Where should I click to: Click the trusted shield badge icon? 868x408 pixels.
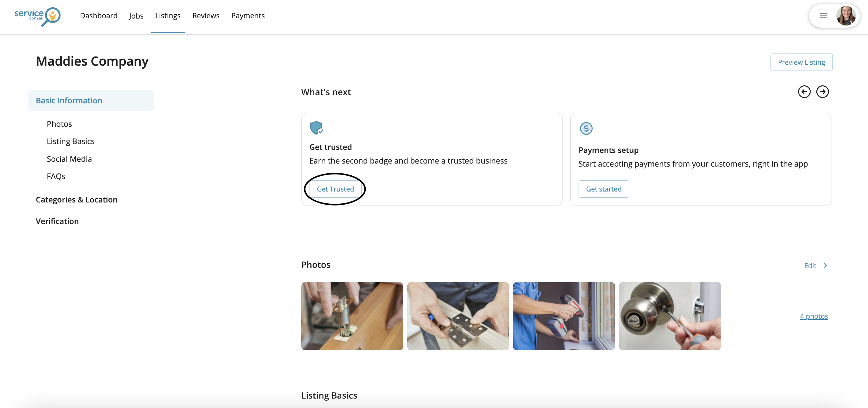coord(316,128)
